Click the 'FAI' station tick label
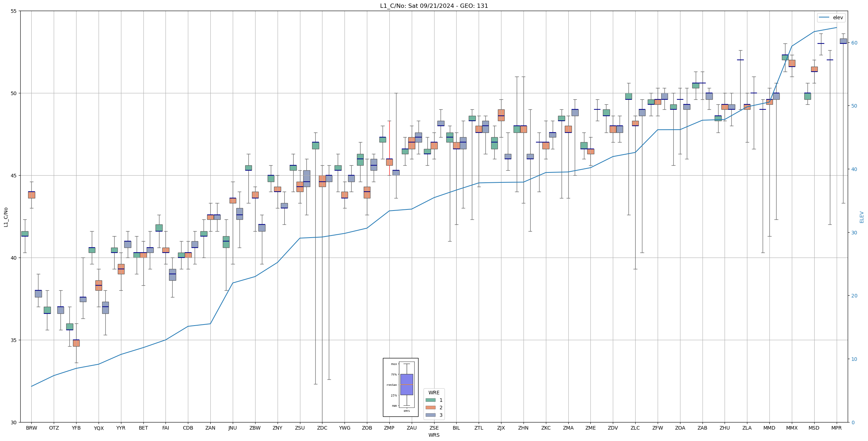 (166, 428)
